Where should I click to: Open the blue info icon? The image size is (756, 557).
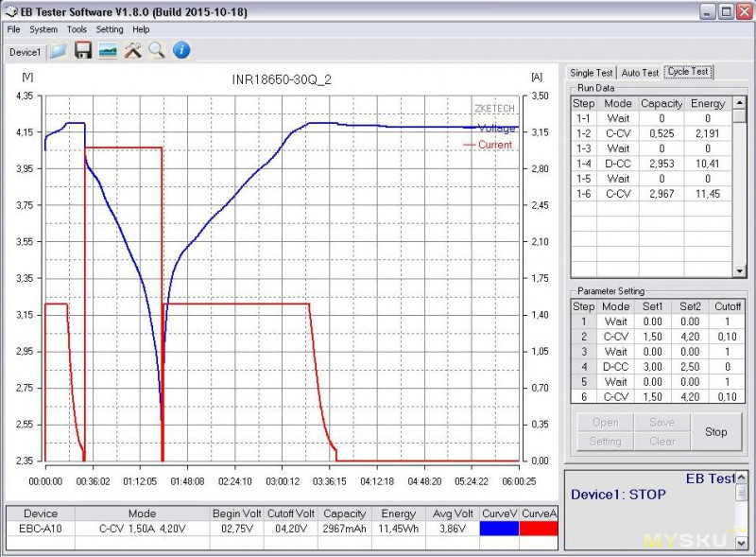(181, 50)
